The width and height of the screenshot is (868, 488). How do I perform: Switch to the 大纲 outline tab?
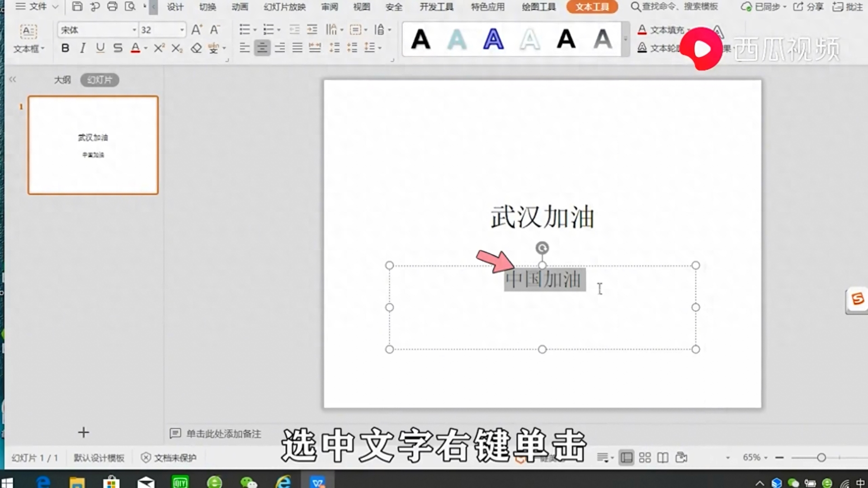pos(62,80)
